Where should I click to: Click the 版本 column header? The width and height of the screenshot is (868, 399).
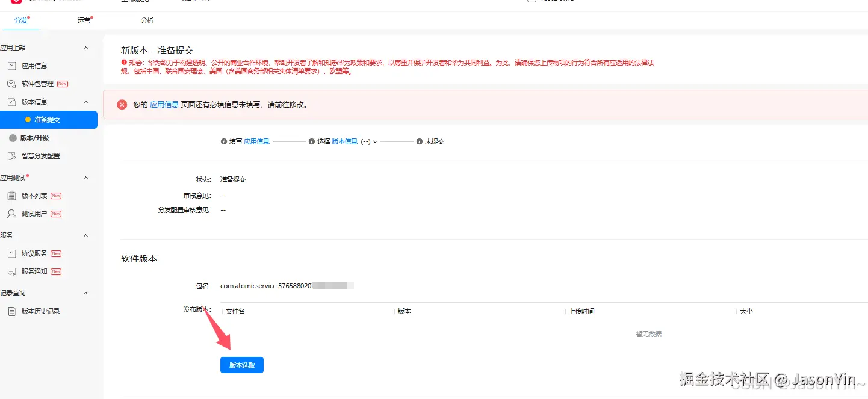(405, 311)
